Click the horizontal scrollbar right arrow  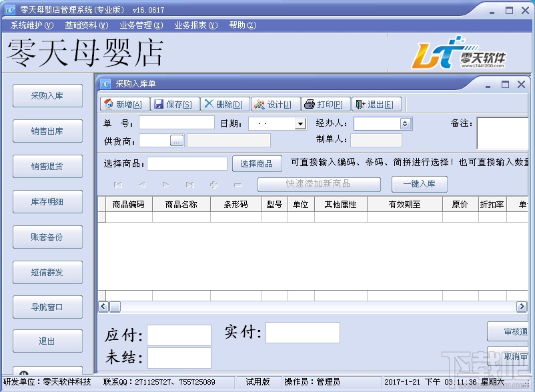(x=522, y=307)
